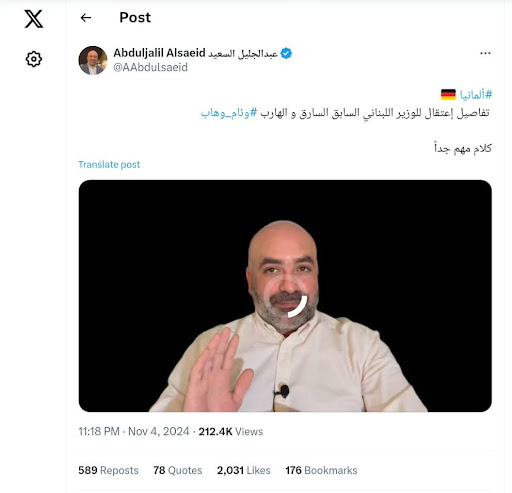Open the #وئام_وهاب hashtag

pos(229,113)
